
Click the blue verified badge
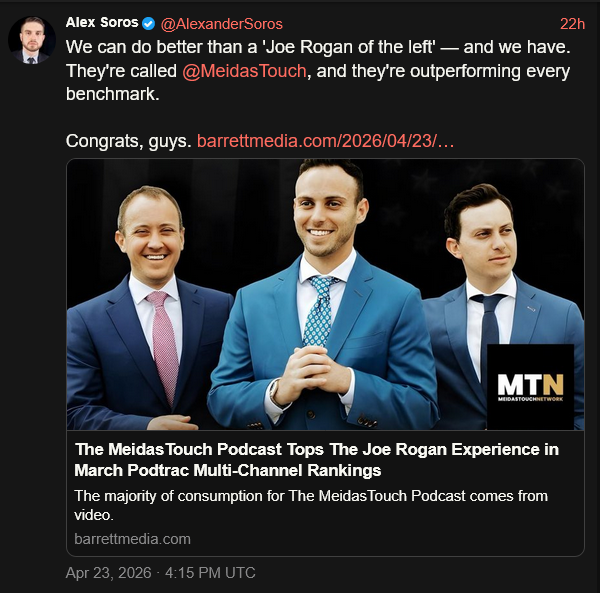point(149,23)
